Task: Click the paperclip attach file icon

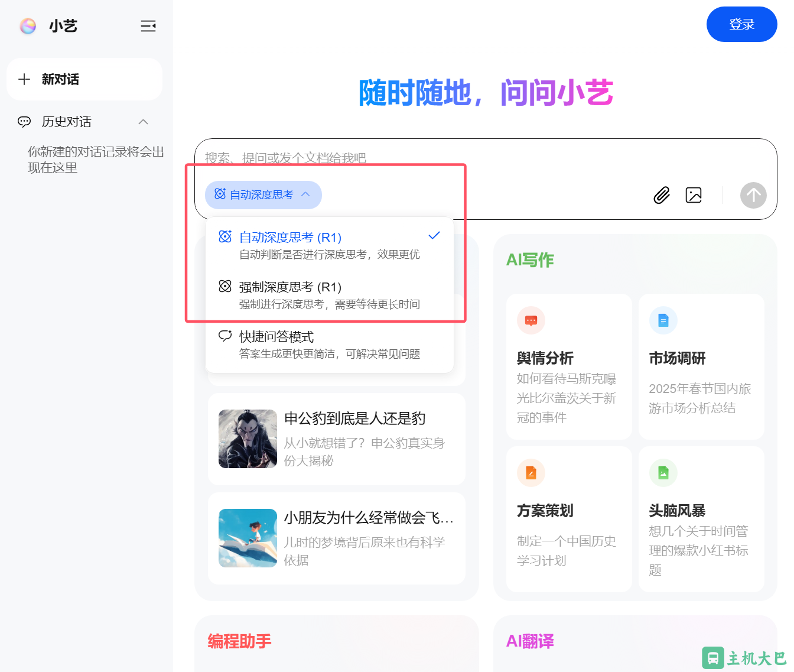Action: [662, 195]
